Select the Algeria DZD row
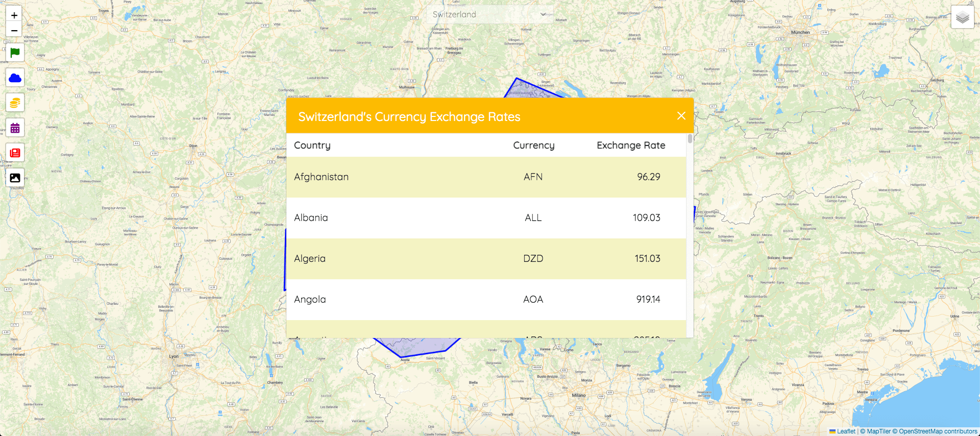Viewport: 980px width, 436px height. pos(486,258)
